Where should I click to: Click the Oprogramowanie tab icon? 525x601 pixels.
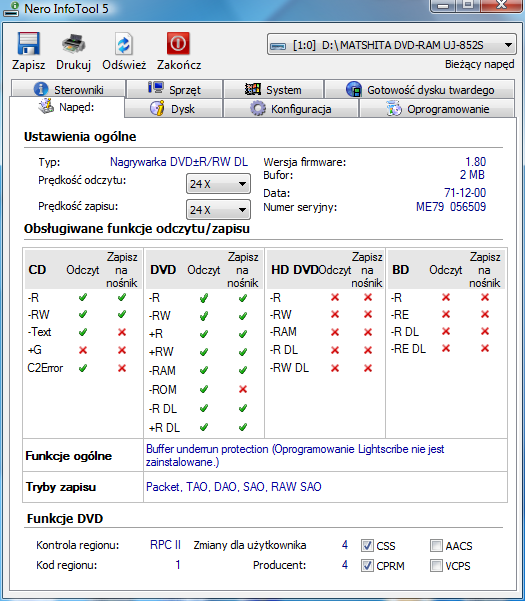click(x=394, y=108)
